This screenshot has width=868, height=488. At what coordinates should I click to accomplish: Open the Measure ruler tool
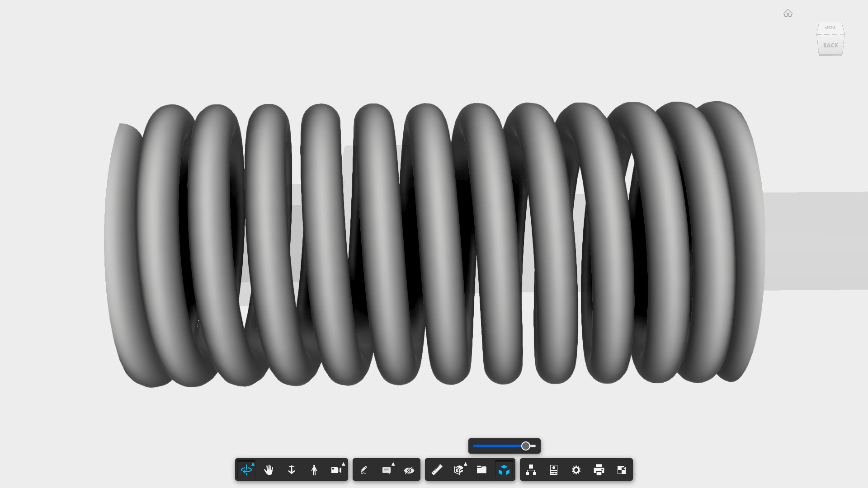[x=437, y=470]
